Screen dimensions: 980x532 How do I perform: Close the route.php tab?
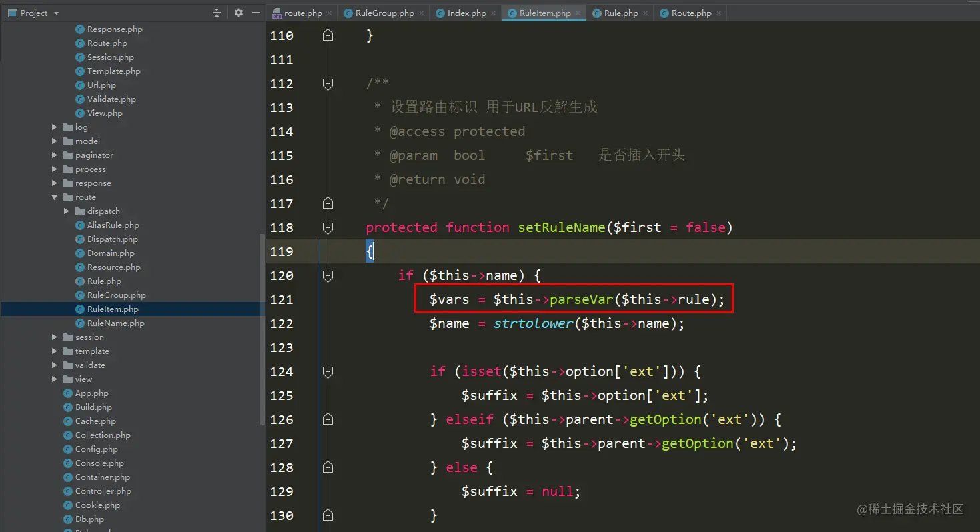point(330,13)
